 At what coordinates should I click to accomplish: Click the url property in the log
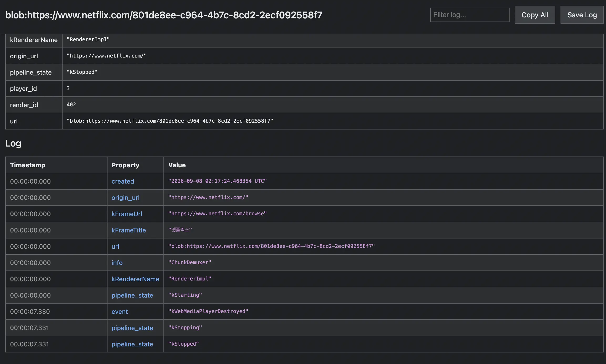pos(115,246)
